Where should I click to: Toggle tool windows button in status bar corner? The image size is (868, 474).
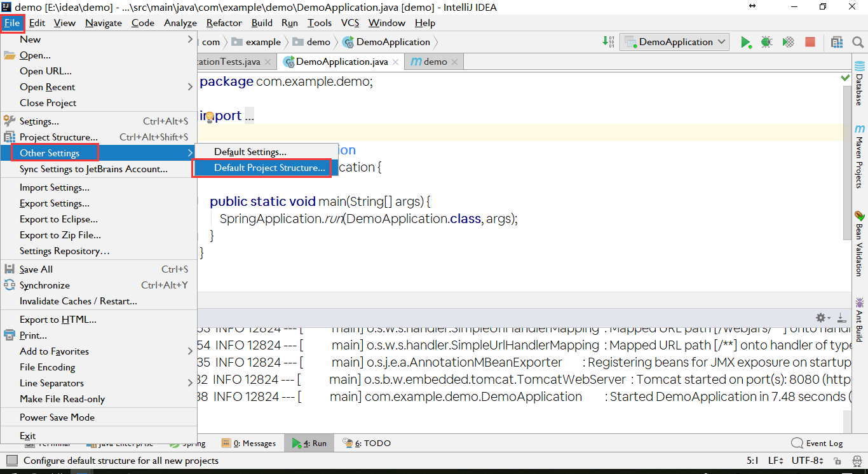pyautogui.click(x=11, y=461)
